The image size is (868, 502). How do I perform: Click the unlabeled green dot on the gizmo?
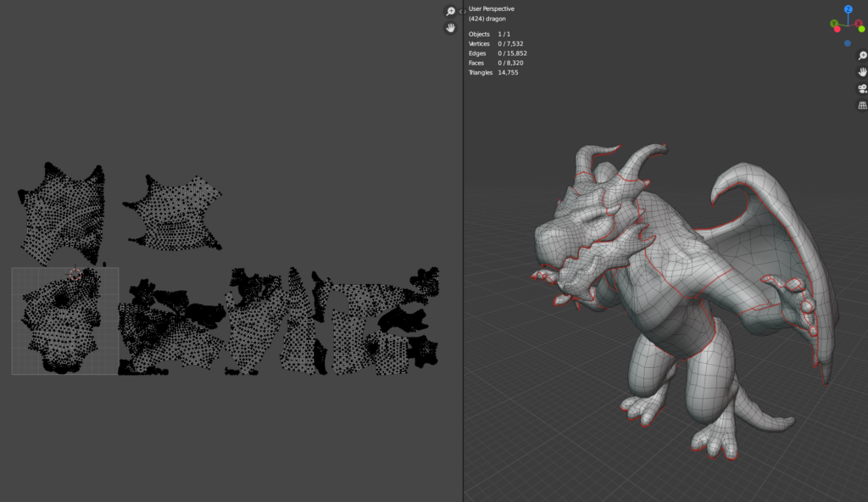pos(861,29)
